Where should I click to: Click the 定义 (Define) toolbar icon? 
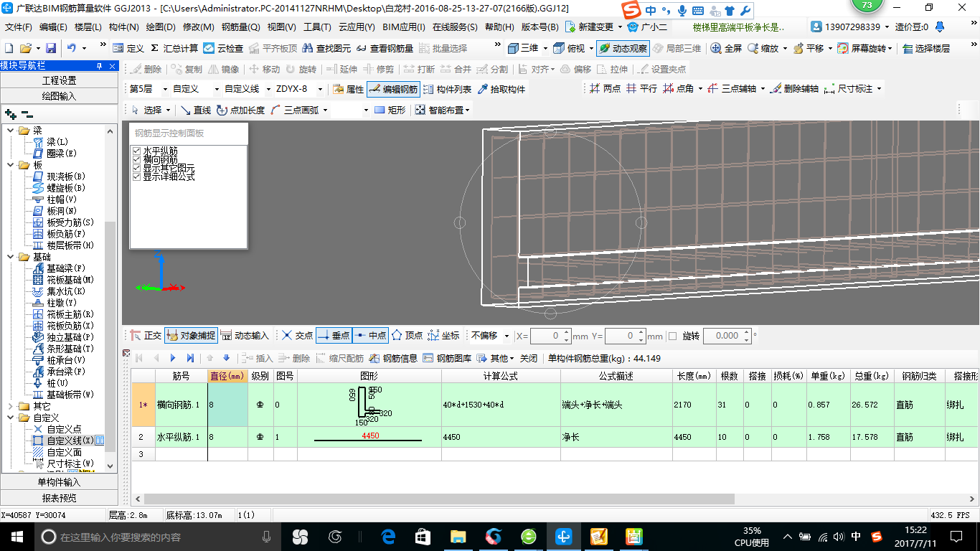pyautogui.click(x=128, y=48)
